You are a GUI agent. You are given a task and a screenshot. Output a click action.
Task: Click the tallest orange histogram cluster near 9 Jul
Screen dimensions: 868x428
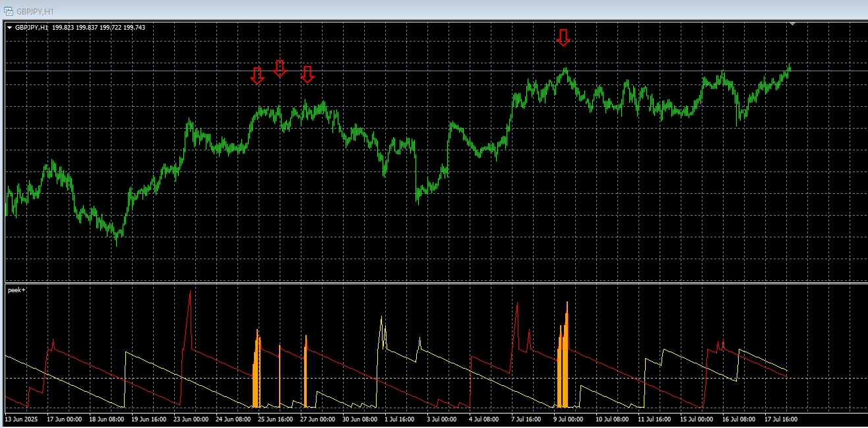tap(563, 355)
